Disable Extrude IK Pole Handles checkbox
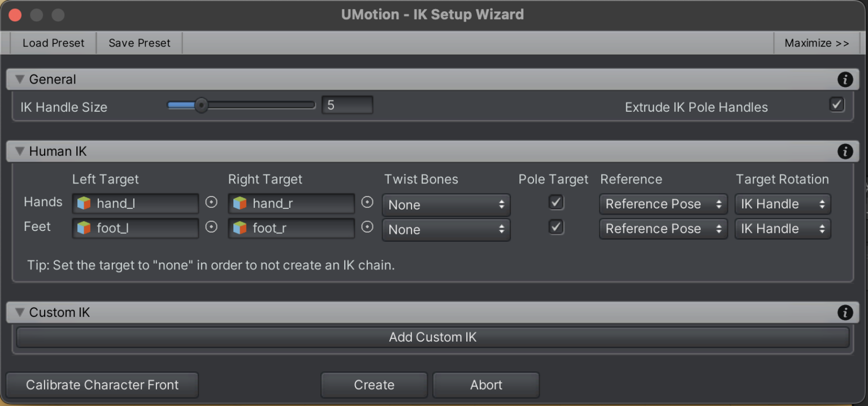 836,104
